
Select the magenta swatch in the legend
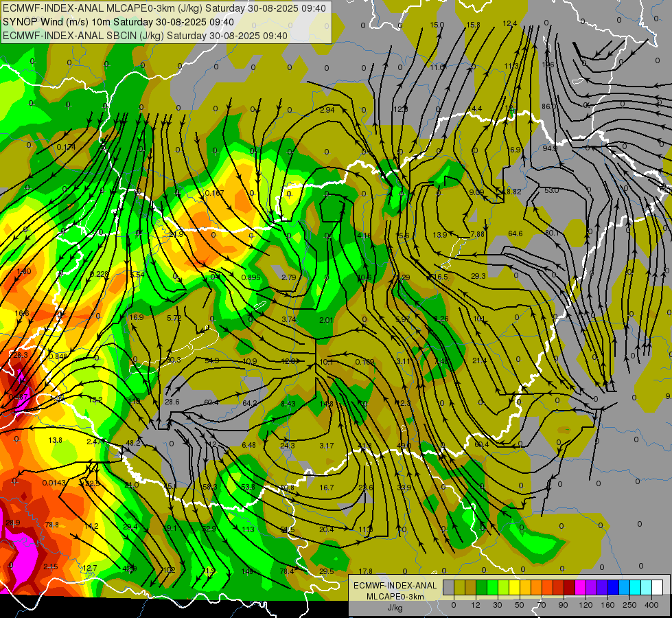tap(580, 587)
